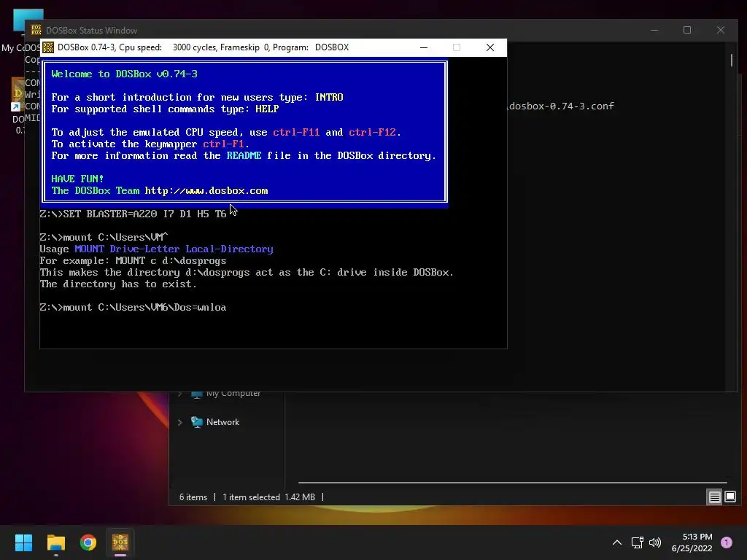The height and width of the screenshot is (560, 747).
Task: Click the 'SET BLASTER=A220 I7 D1 H5 T6' line
Action: click(133, 214)
